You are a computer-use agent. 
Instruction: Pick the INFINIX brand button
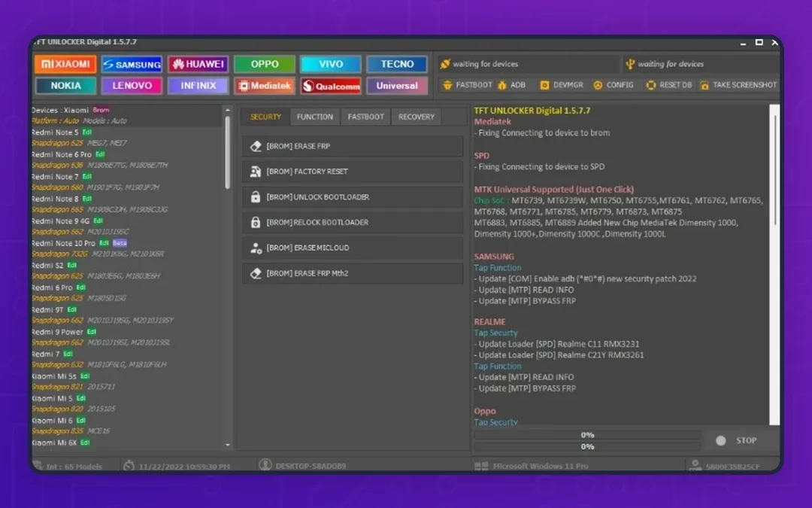198,86
